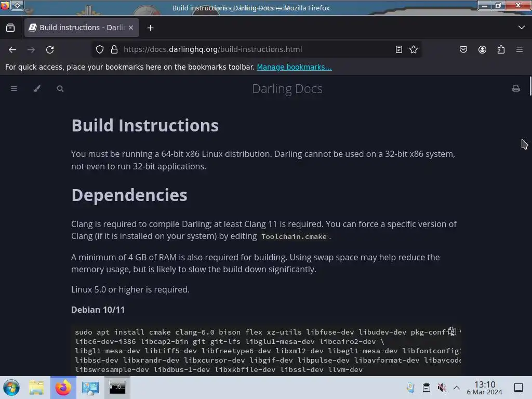
Task: View site security lock information
Action: [114, 49]
